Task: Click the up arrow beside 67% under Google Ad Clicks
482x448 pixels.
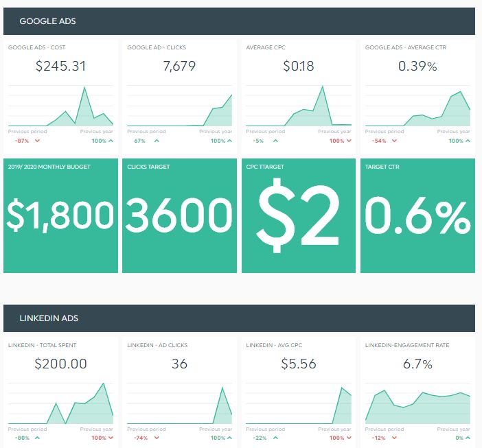Action: [x=157, y=141]
